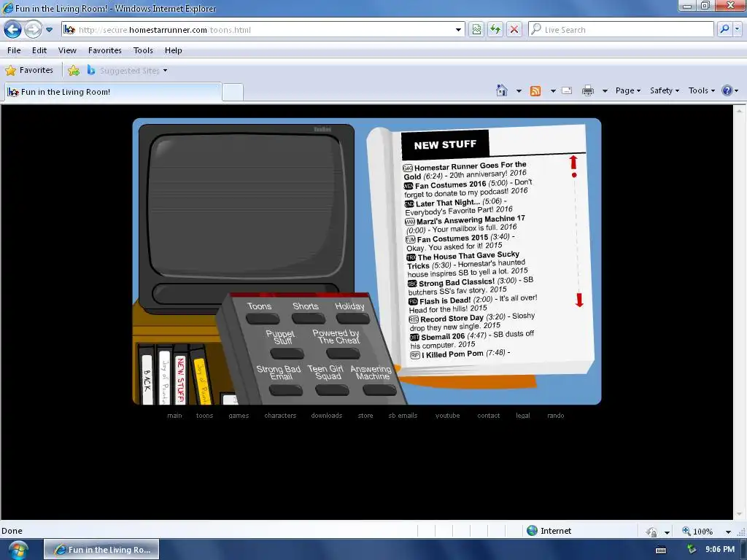Expand the Home button dropdown arrow
This screenshot has width=747, height=560.
(x=519, y=90)
